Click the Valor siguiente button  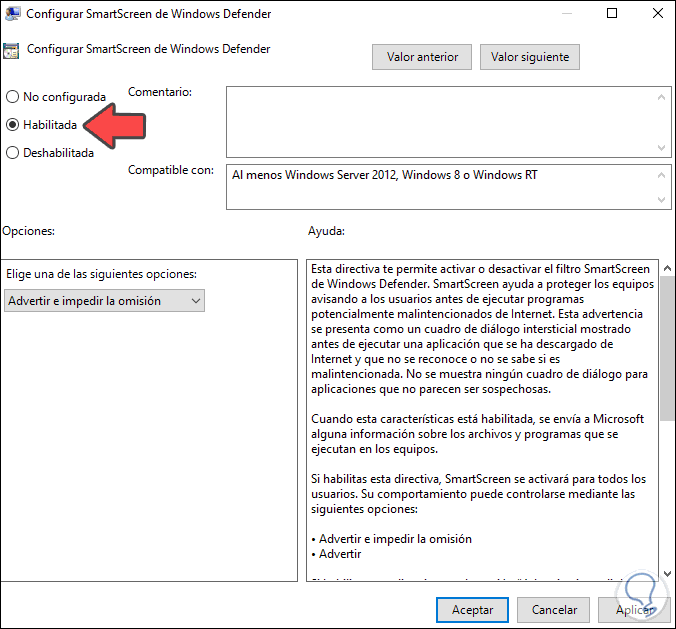[x=529, y=57]
